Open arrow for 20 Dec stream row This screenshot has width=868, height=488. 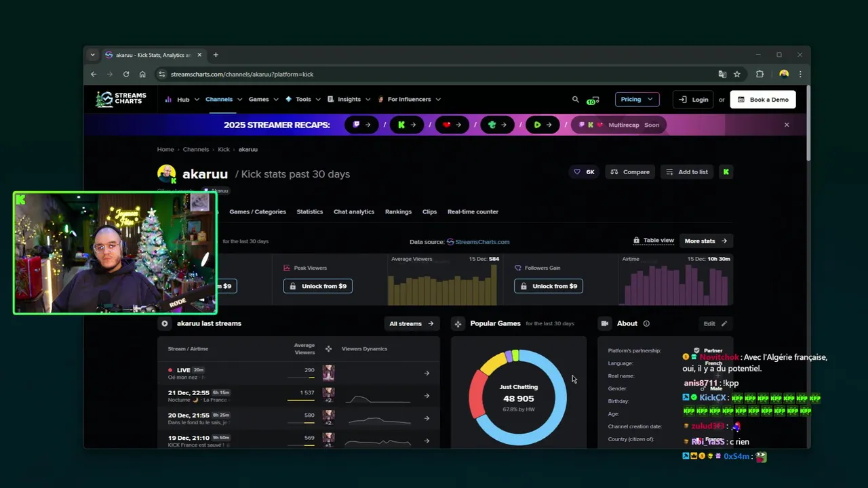(427, 418)
